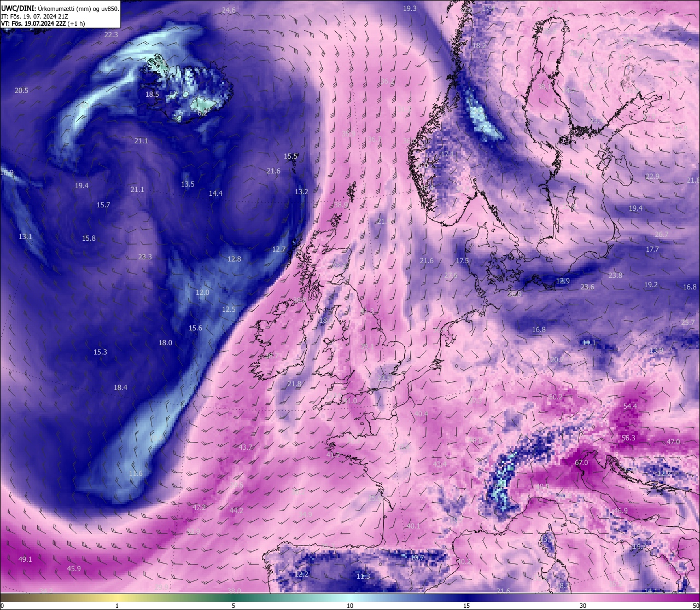This screenshot has width=700, height=610.
Task: Click the 15.3 value label
Action: tap(100, 352)
